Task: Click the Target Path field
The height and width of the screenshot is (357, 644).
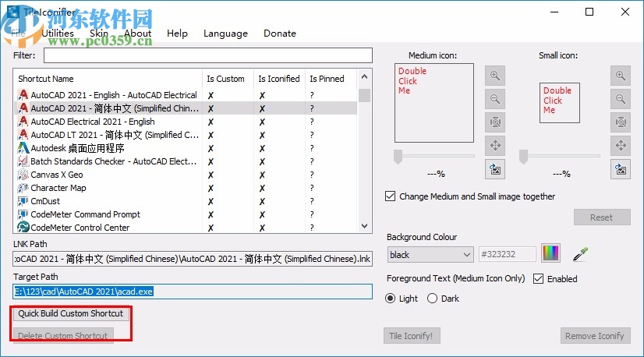Action: [193, 292]
